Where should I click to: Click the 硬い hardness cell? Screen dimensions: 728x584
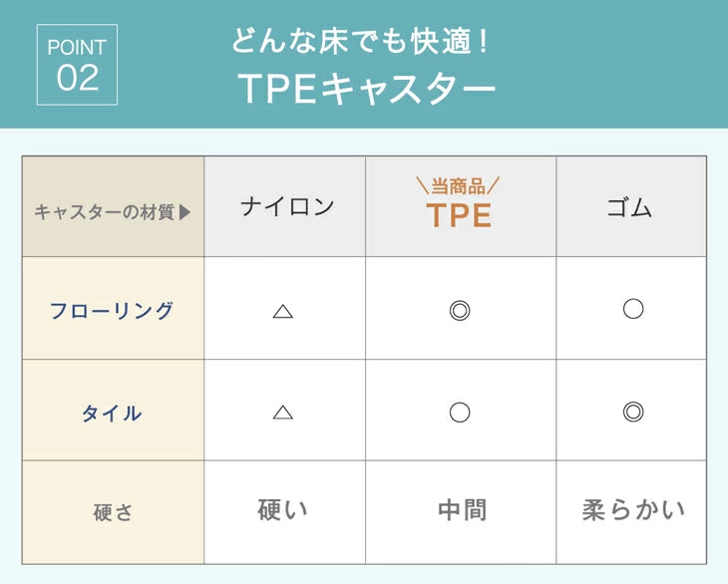283,511
